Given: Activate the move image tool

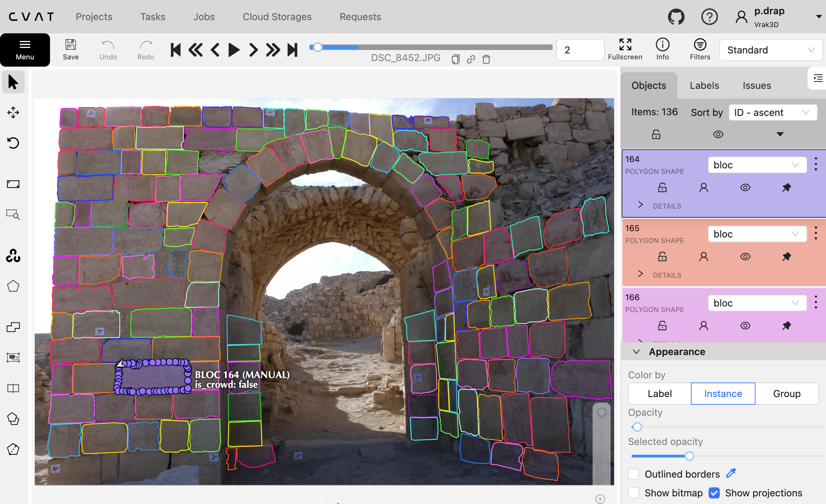Looking at the screenshot, I should (x=13, y=112).
